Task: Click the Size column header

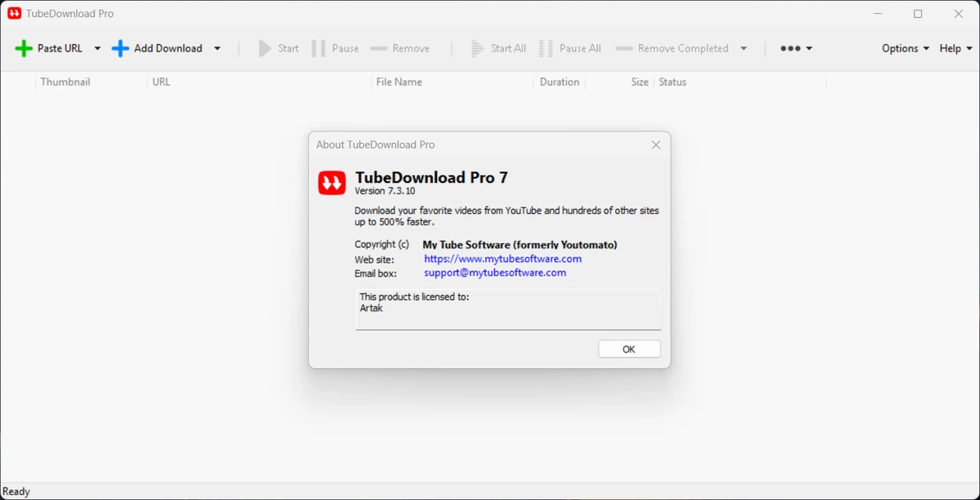Action: pos(639,82)
